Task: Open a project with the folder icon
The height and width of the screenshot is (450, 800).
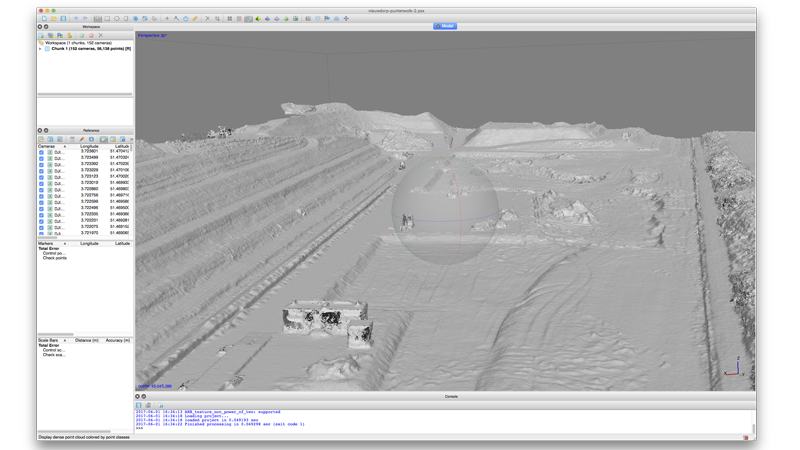Action: coord(54,18)
